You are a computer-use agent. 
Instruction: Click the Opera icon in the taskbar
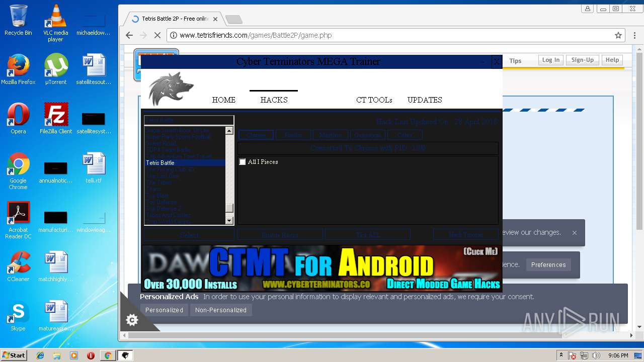pyautogui.click(x=91, y=355)
